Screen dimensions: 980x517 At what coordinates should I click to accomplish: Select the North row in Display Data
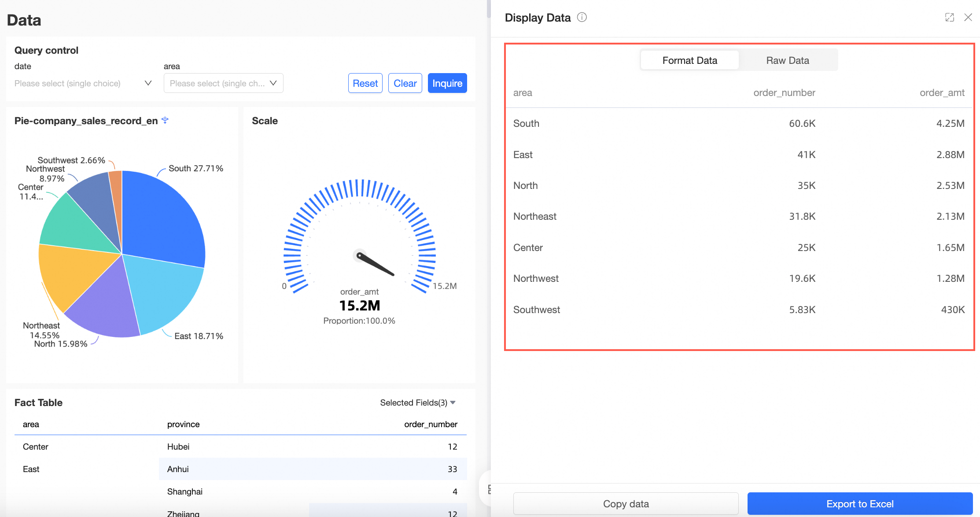[739, 185]
